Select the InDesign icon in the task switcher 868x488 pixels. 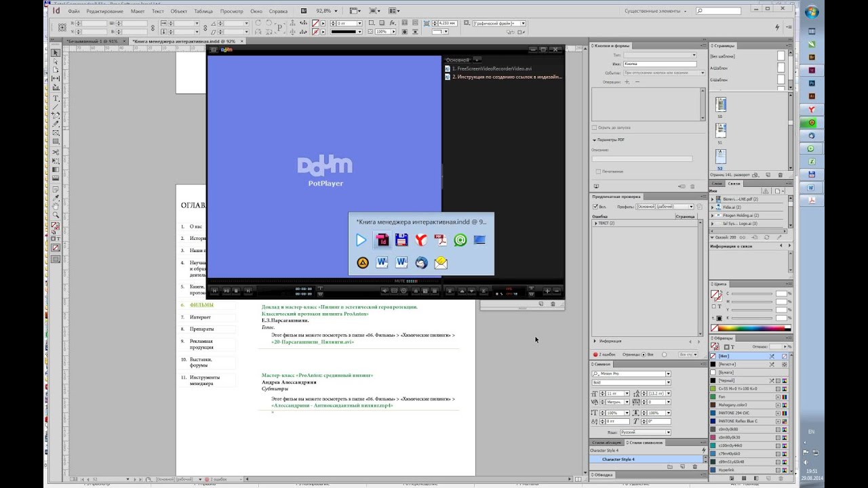tap(382, 239)
